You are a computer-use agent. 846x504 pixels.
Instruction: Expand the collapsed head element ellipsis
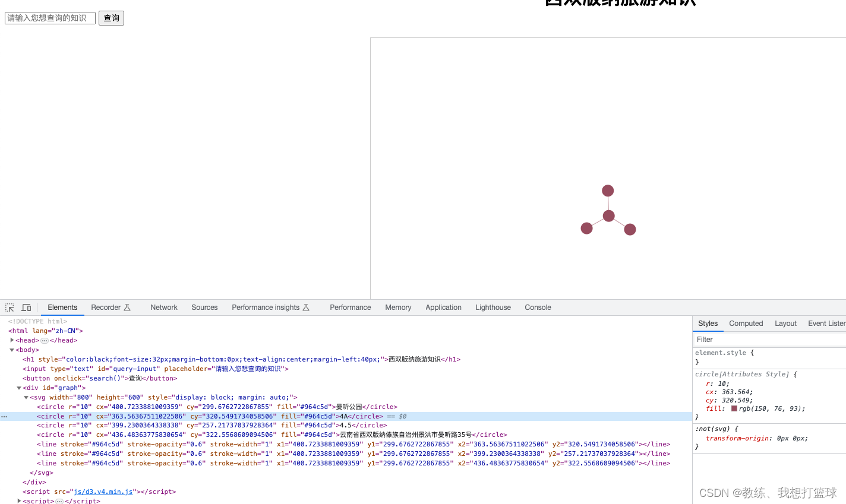coord(45,341)
